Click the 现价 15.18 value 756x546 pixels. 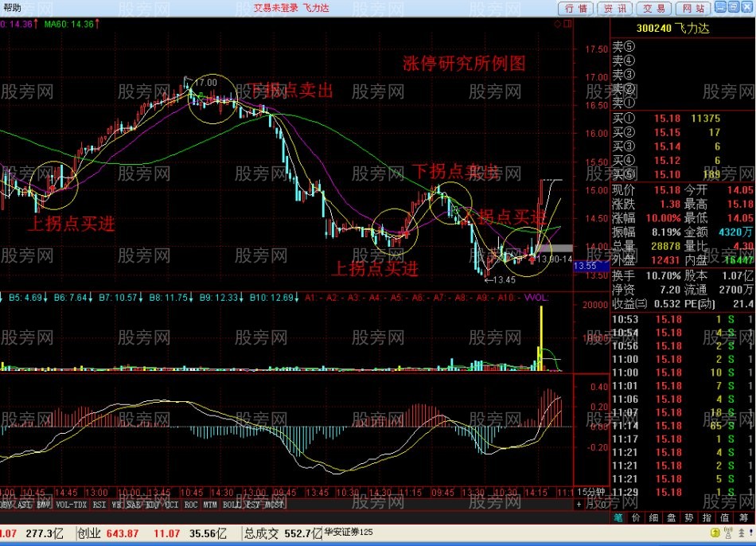coord(667,190)
